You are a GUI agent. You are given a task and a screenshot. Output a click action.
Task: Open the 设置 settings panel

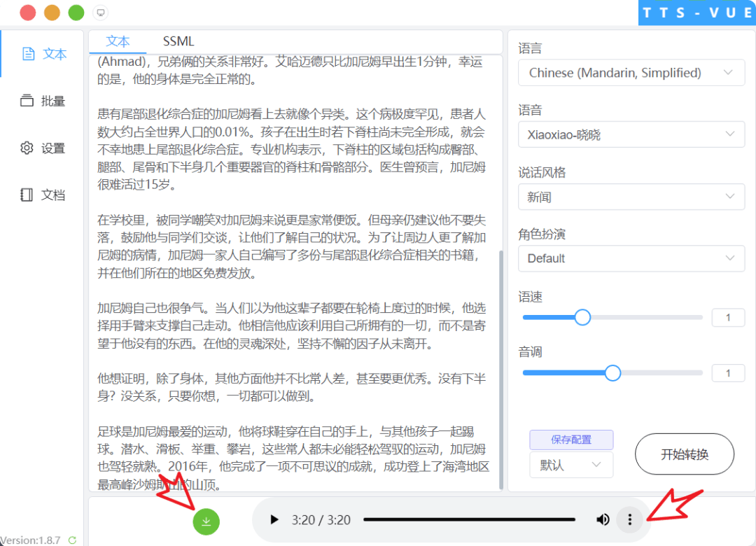pos(40,148)
